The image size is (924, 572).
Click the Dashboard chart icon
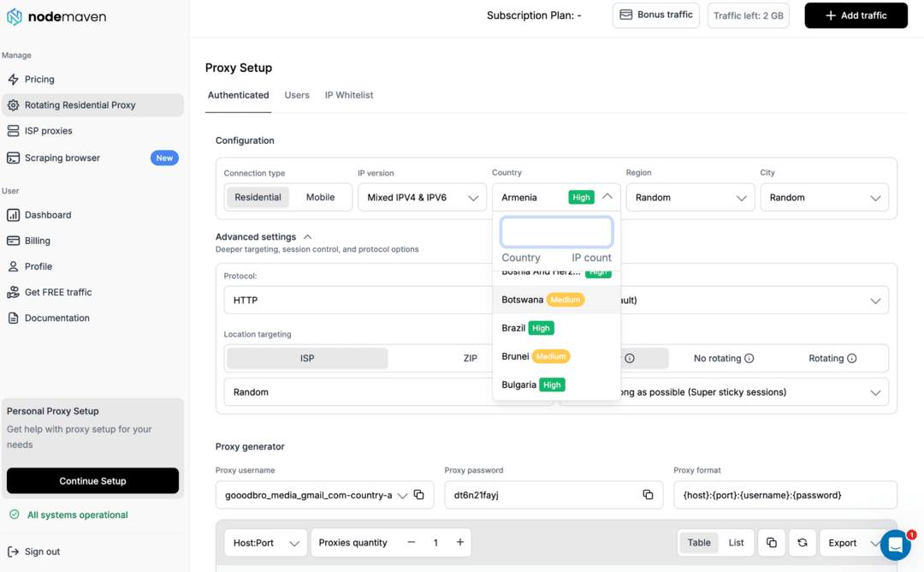[13, 215]
